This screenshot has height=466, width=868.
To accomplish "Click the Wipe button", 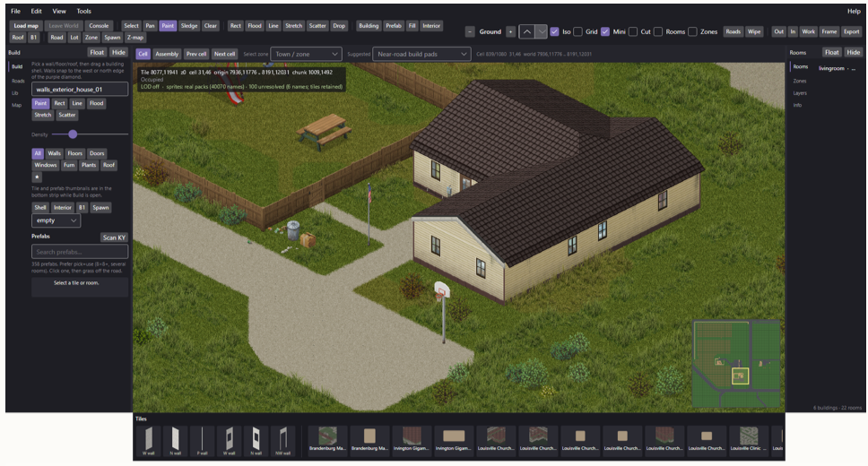I will (x=754, y=31).
